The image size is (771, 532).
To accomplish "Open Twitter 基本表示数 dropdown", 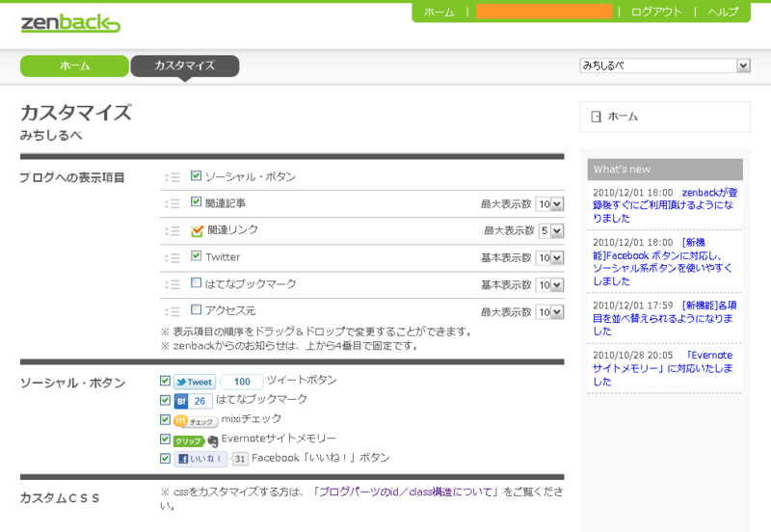I will [549, 257].
